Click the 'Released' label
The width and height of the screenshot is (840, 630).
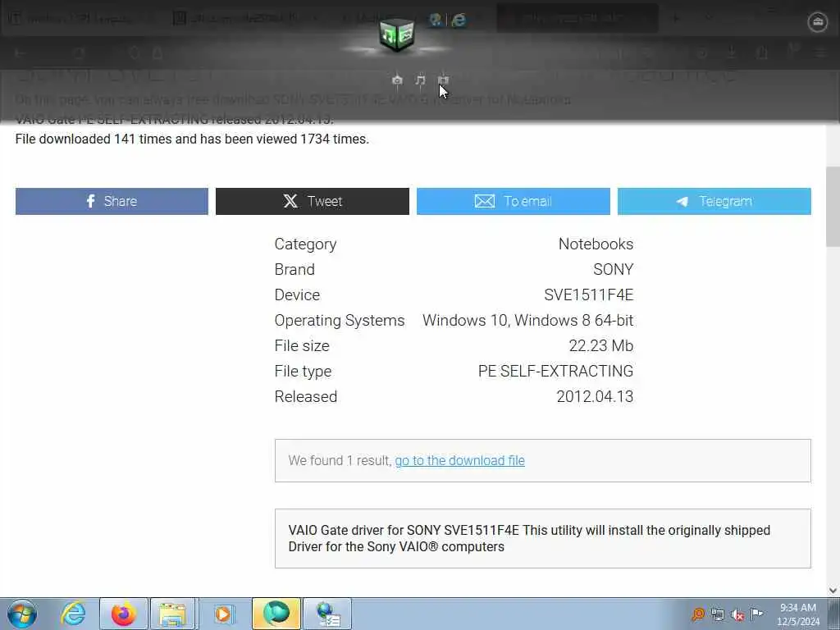point(306,397)
